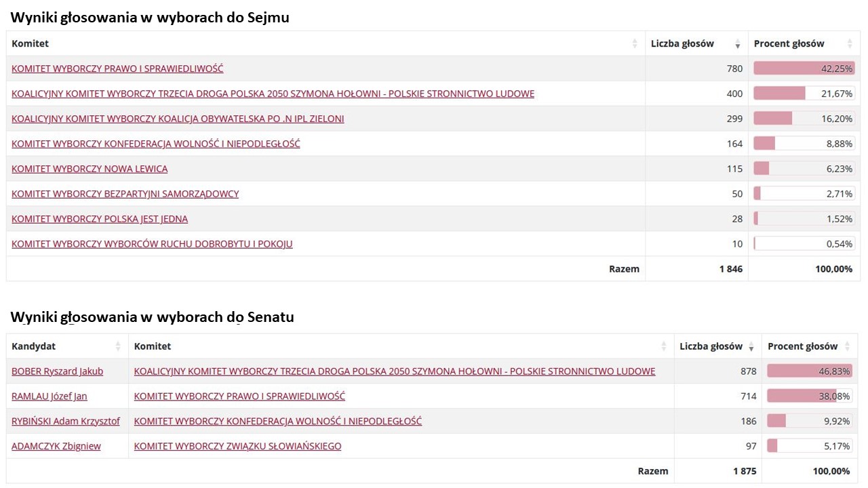
Task: Click the 46,83% progress bar for BOBER
Action: click(x=810, y=371)
